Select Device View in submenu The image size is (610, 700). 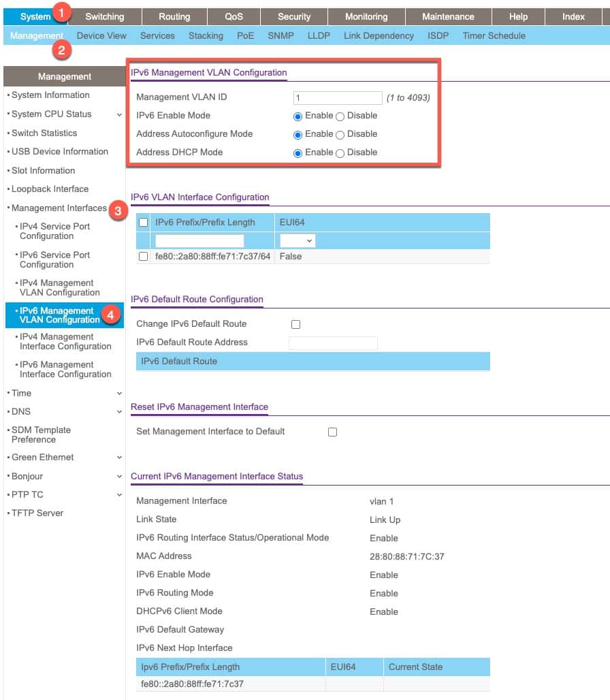tap(101, 35)
